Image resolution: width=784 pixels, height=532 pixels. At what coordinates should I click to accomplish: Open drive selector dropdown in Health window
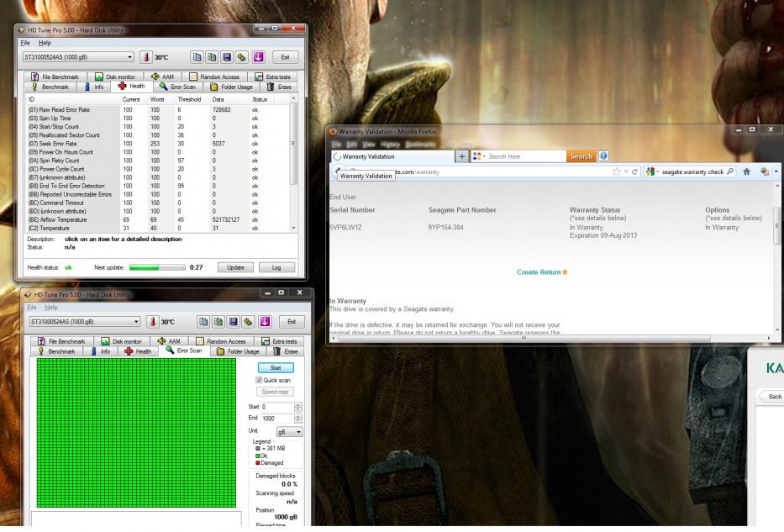pos(130,57)
